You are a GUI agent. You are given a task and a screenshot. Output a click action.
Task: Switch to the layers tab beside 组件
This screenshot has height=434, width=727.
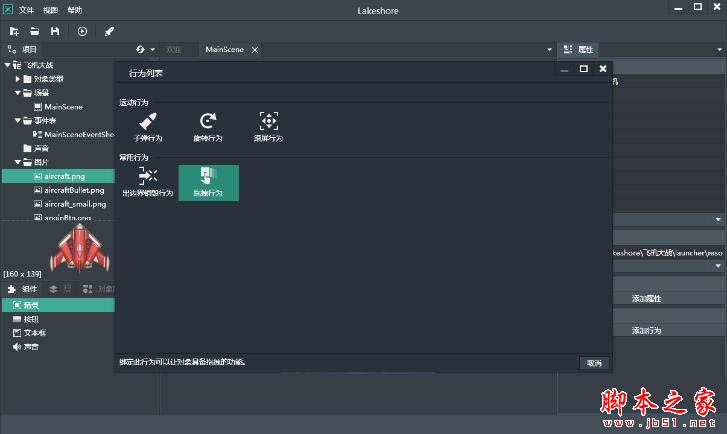61,289
